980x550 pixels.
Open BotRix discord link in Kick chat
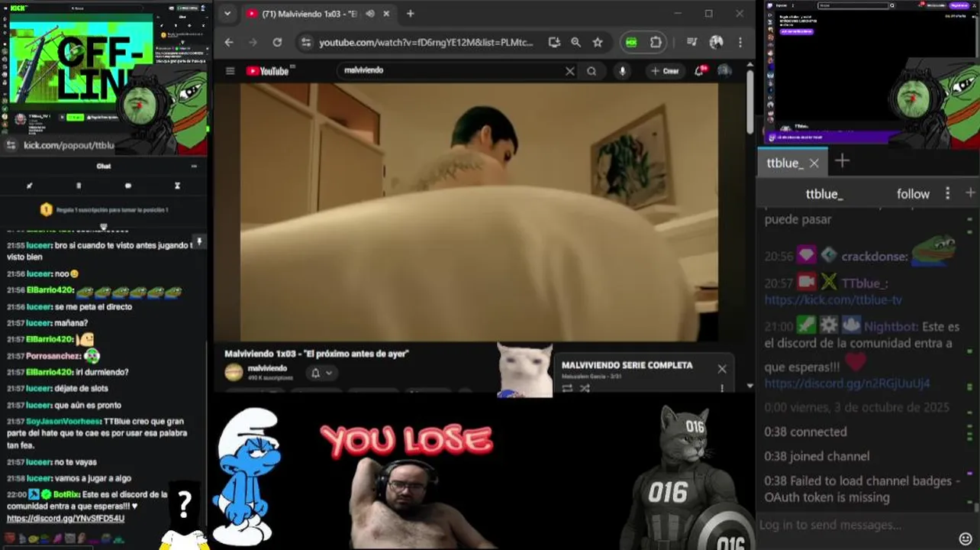coord(66,519)
